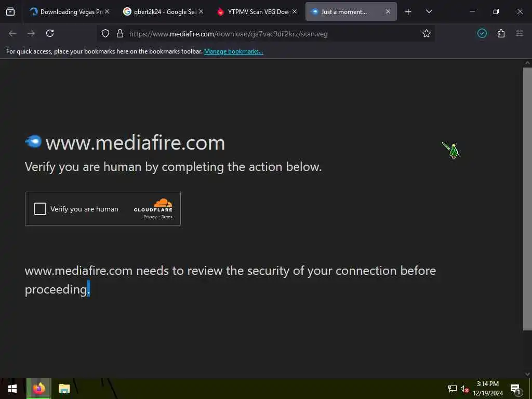532x399 pixels.
Task: View site security padlock info
Action: [x=120, y=33]
